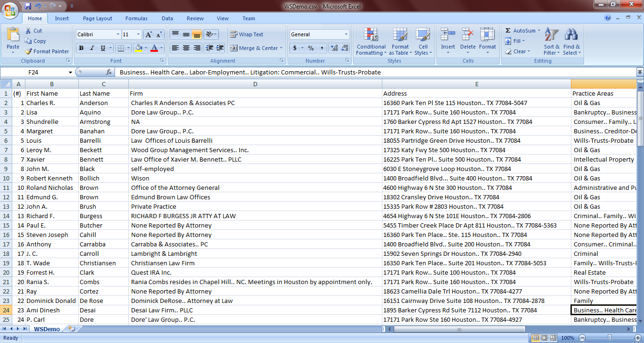This screenshot has width=644, height=343.
Task: Click the Delete cells button
Action: (468, 41)
